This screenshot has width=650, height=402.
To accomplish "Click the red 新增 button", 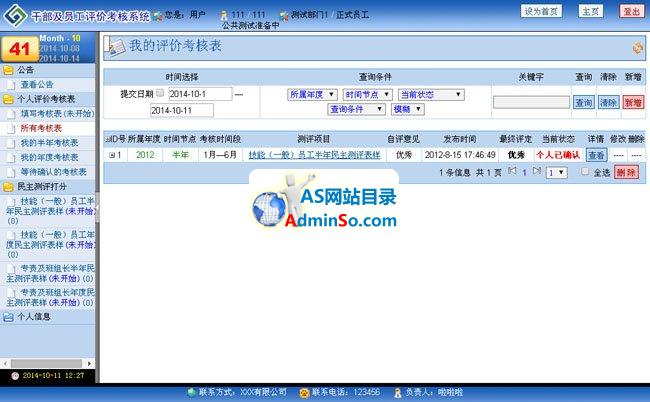I will pos(633,102).
